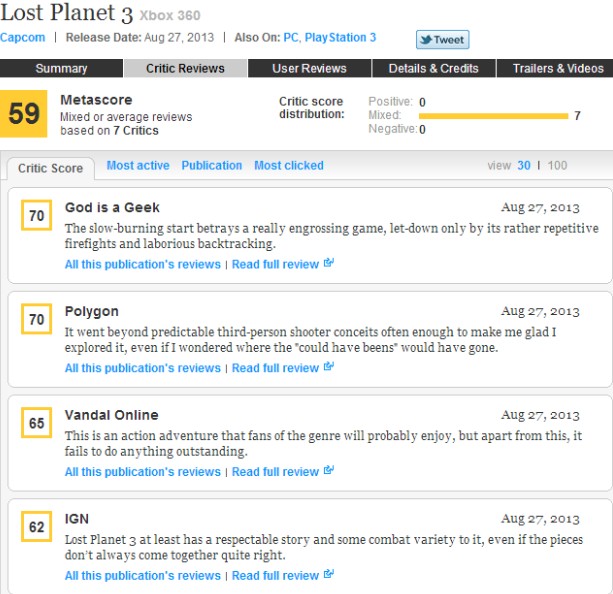
Task: View all God is a Geek reviews
Action: pyautogui.click(x=143, y=265)
